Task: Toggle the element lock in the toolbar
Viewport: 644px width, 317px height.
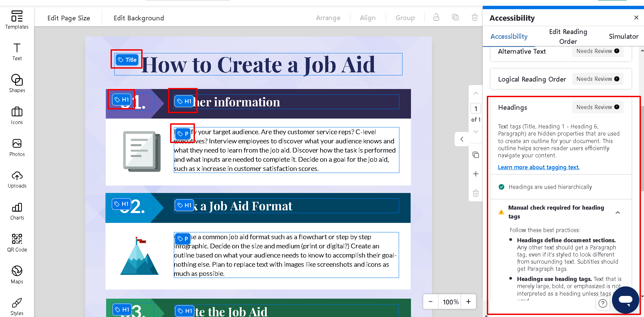Action: (436, 17)
